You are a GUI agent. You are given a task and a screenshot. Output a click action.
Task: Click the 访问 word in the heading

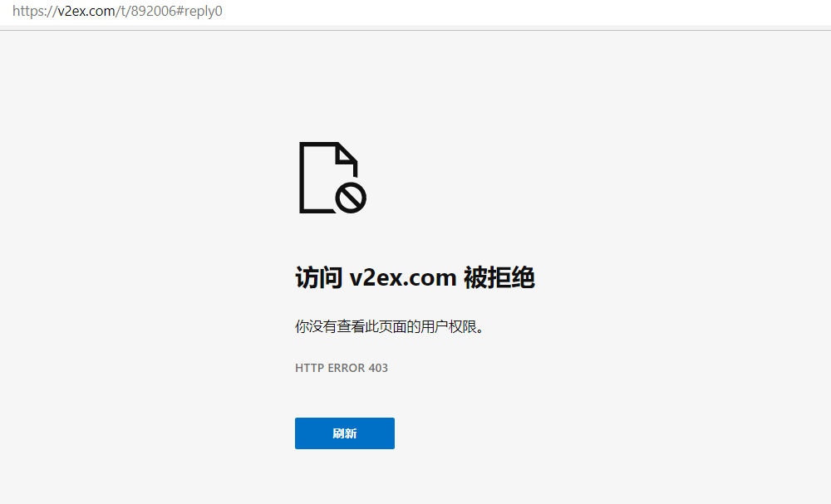click(x=318, y=277)
